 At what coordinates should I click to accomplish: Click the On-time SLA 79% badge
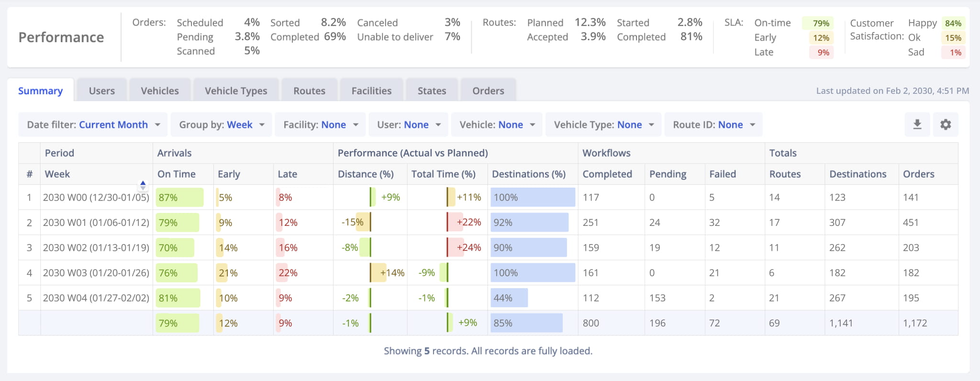click(820, 23)
